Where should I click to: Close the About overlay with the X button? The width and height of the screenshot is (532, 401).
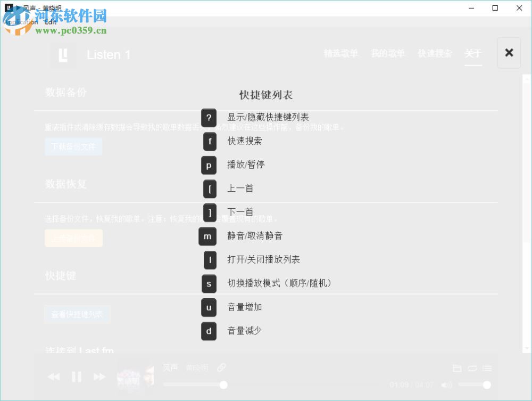click(x=509, y=53)
